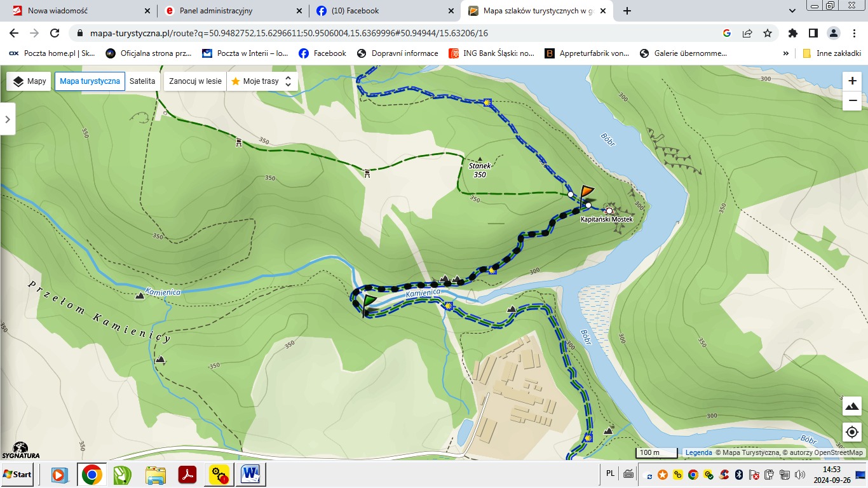This screenshot has width=868, height=488.
Task: Click the Kapitański Mostek viewpoint marker
Action: (x=609, y=210)
